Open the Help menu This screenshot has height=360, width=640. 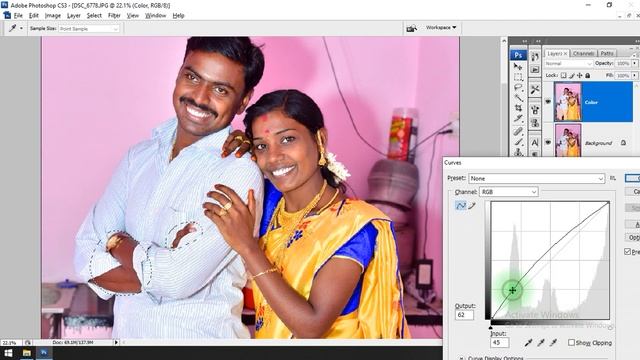[x=178, y=16]
